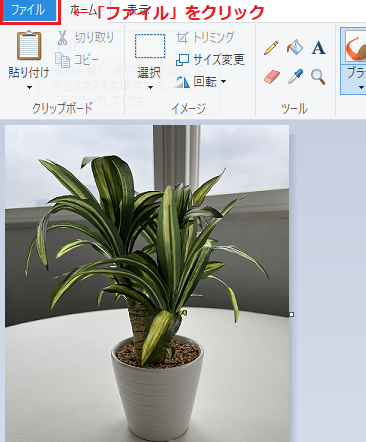
Task: Click the plant photo on canvas
Action: [147, 283]
